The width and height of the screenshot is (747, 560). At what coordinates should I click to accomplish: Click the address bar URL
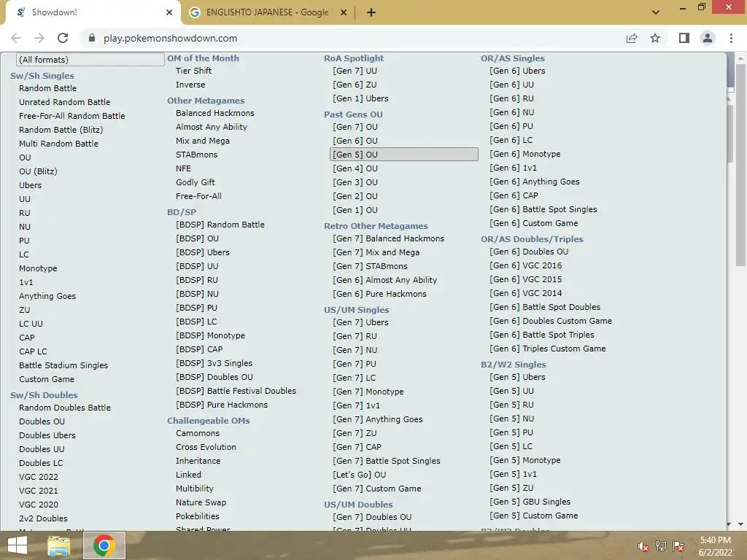coord(170,38)
